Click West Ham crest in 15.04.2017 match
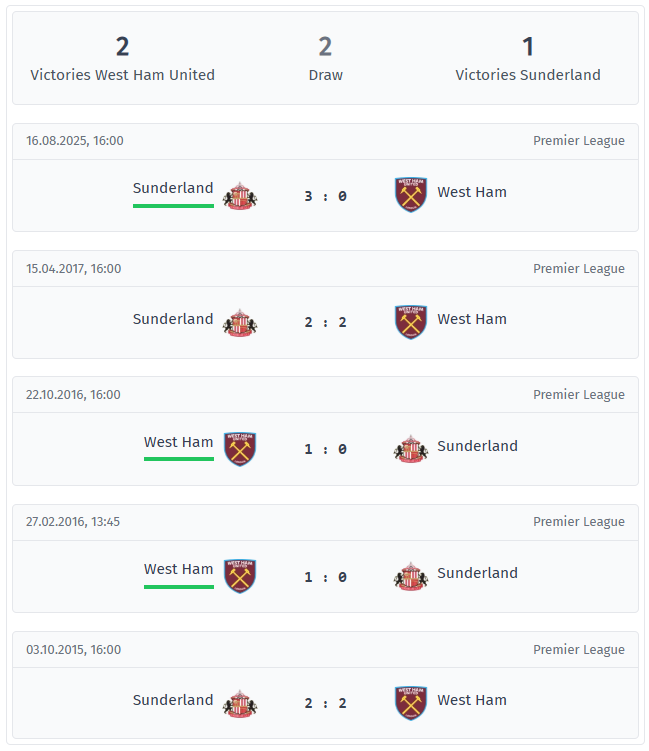649x751 pixels. click(410, 322)
